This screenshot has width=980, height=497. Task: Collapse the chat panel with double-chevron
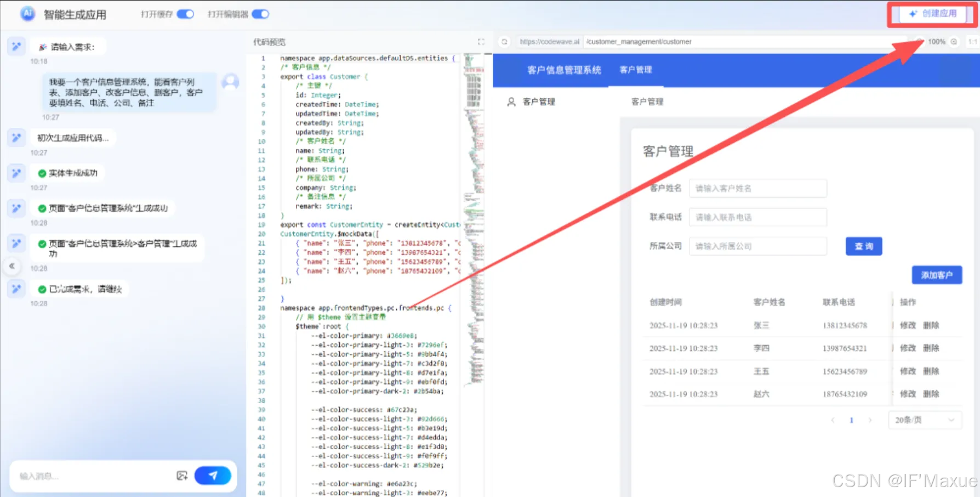12,266
